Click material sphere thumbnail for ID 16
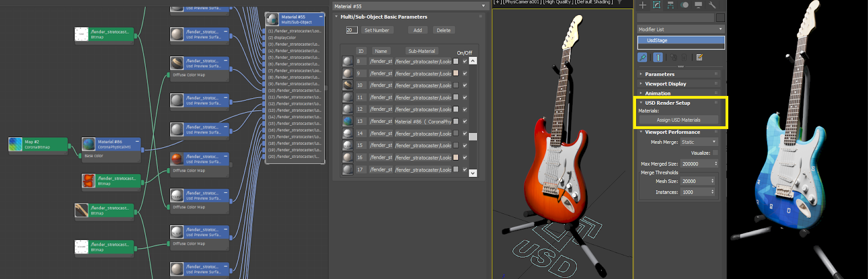This screenshot has width=868, height=279. pyautogui.click(x=347, y=157)
